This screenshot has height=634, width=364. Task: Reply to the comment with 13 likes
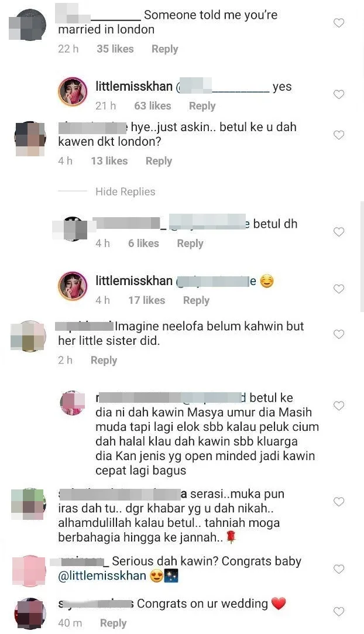[159, 161]
